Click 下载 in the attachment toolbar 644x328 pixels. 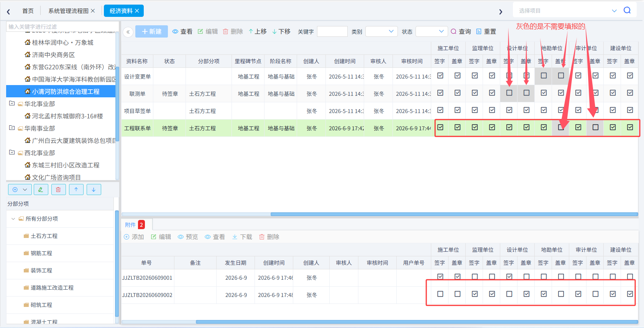[x=242, y=237]
